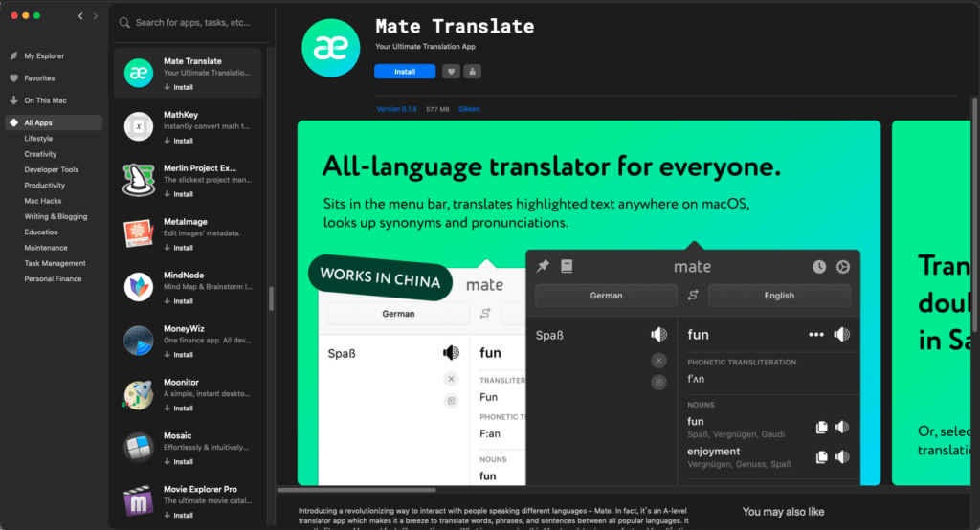The image size is (980, 530).
Task: Open Favorites in the sidebar
Action: [38, 78]
